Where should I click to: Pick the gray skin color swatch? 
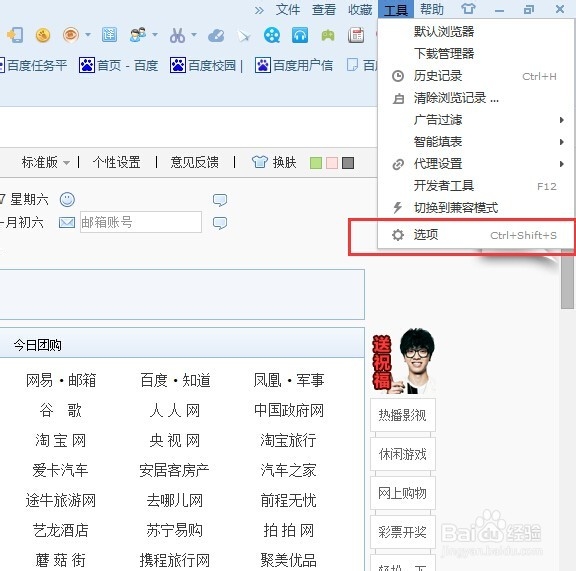(x=348, y=163)
